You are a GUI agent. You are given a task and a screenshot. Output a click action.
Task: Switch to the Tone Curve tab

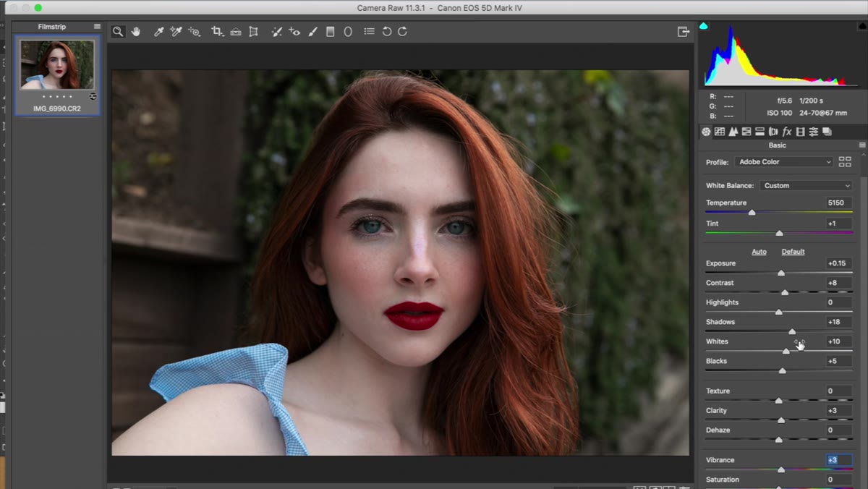tap(720, 132)
